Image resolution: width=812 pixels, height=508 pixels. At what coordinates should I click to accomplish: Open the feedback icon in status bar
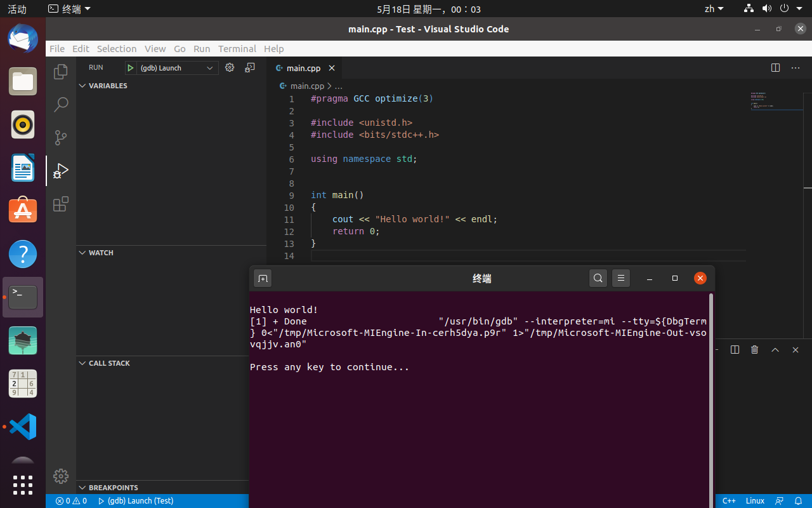[780, 501]
